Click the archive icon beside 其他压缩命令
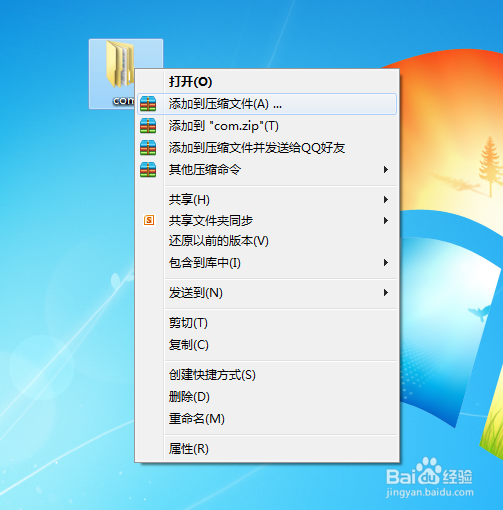503x510 pixels. (x=148, y=170)
